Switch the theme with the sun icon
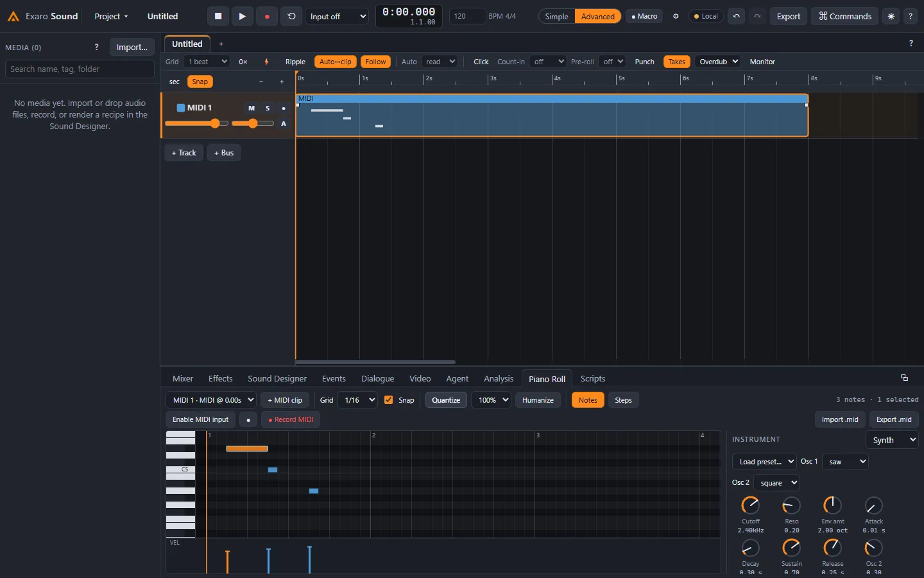Image resolution: width=924 pixels, height=578 pixels. tap(891, 16)
